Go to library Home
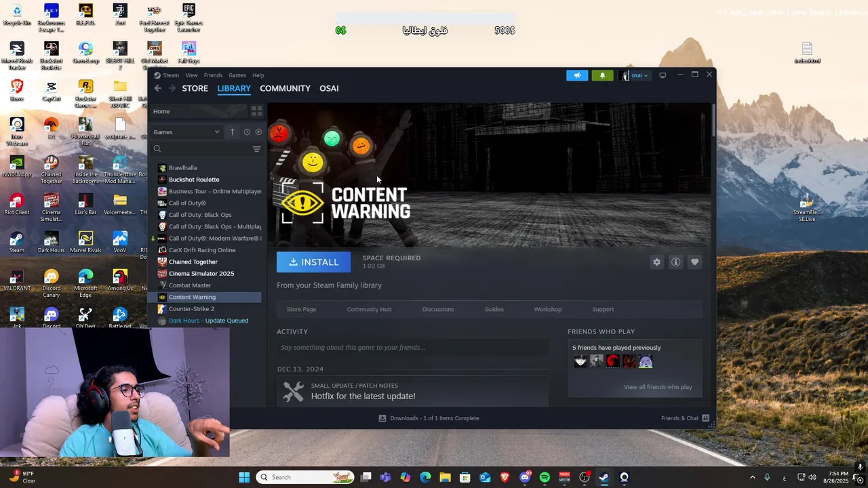Image resolution: width=868 pixels, height=488 pixels. point(161,111)
